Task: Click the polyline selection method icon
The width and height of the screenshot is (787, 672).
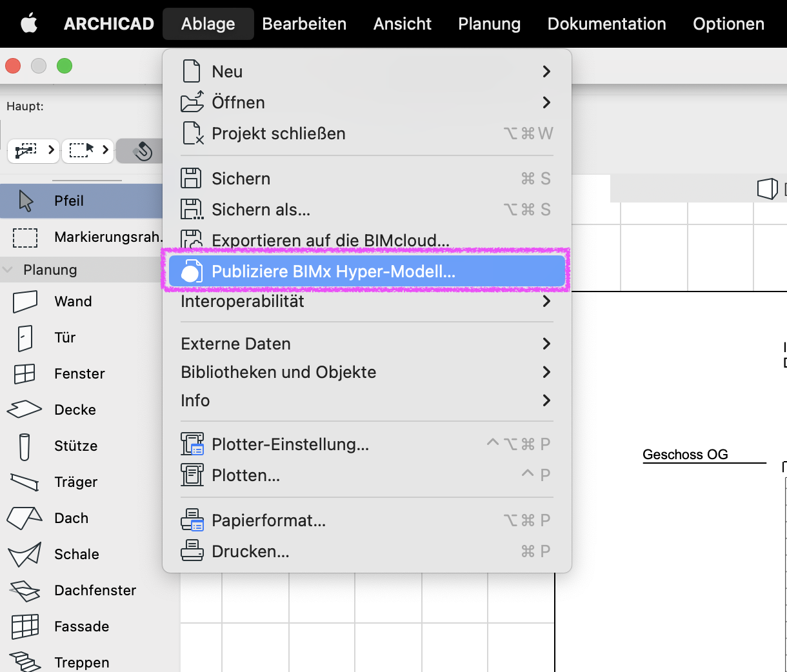Action: tap(26, 151)
